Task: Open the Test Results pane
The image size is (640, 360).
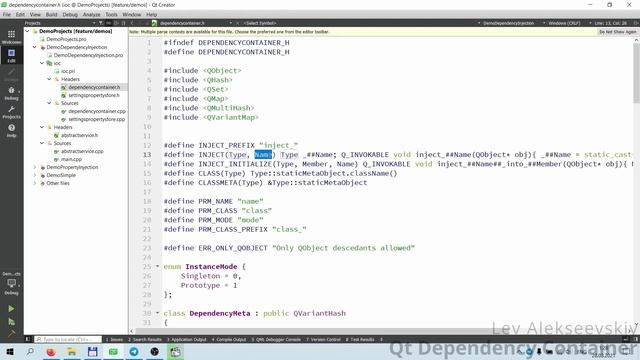Action: pos(360,339)
